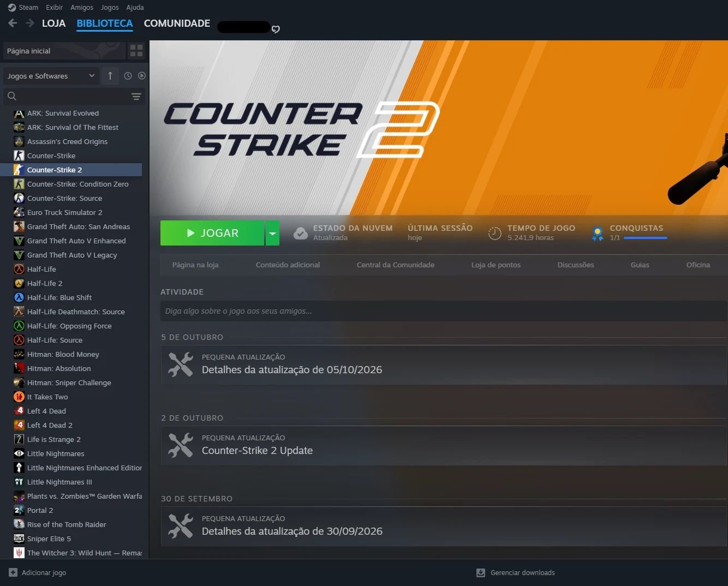Click the green JOGAR button

tap(212, 233)
